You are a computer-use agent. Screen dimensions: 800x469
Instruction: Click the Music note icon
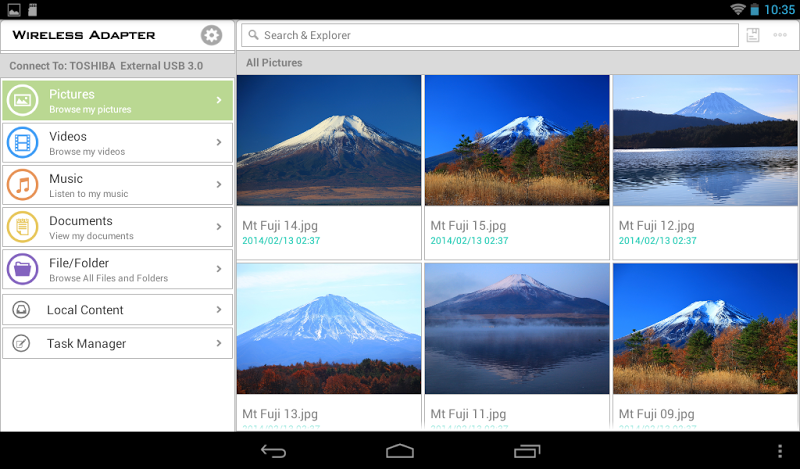(22, 185)
